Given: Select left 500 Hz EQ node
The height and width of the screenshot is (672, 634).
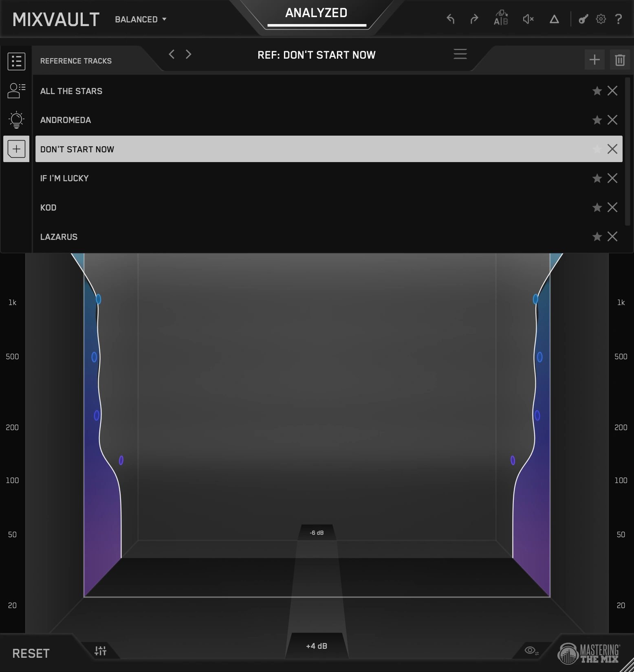Looking at the screenshot, I should point(94,357).
